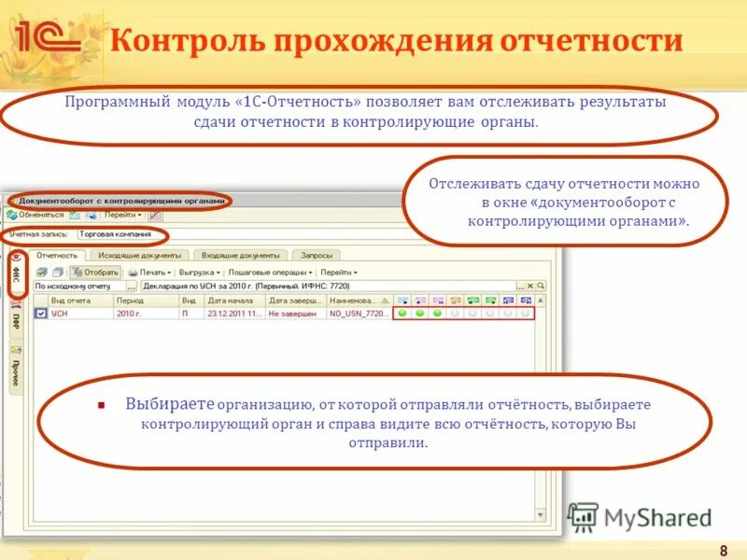Image resolution: width=747 pixels, height=560 pixels.
Task: Click the eighth status-stage icon in the table header
Action: [x=526, y=301]
